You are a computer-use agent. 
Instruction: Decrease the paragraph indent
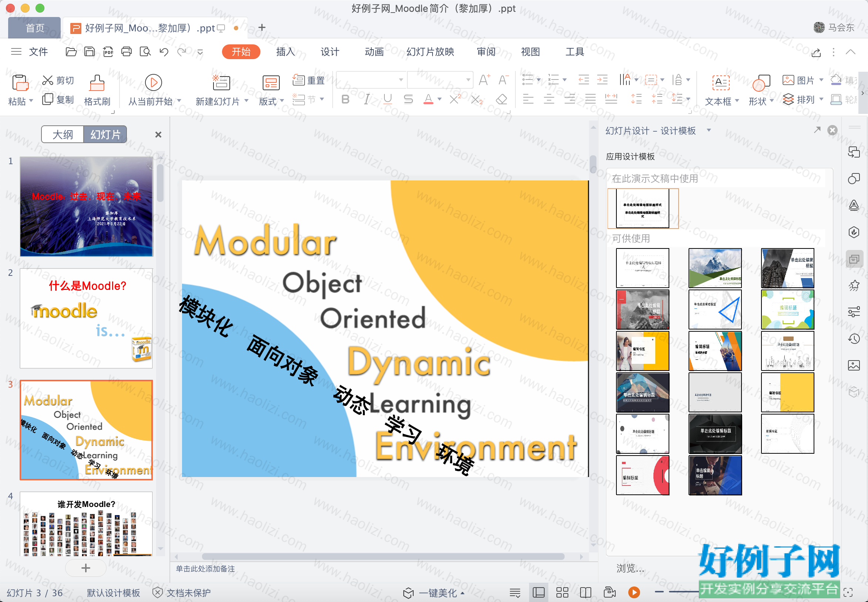click(x=583, y=80)
